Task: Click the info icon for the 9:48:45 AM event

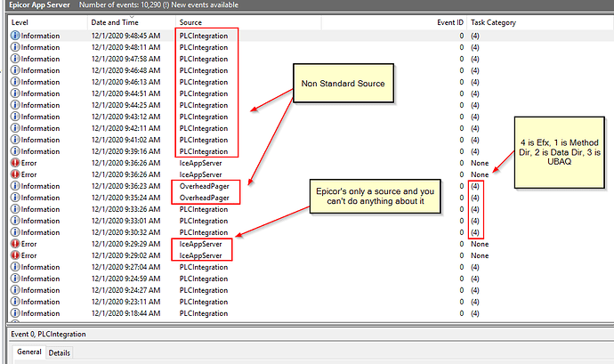Action: [x=15, y=36]
